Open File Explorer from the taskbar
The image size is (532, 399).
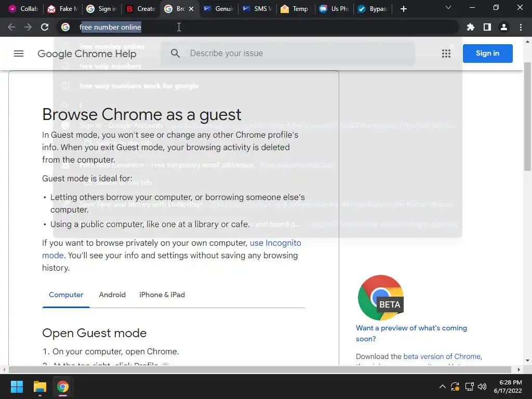click(39, 387)
